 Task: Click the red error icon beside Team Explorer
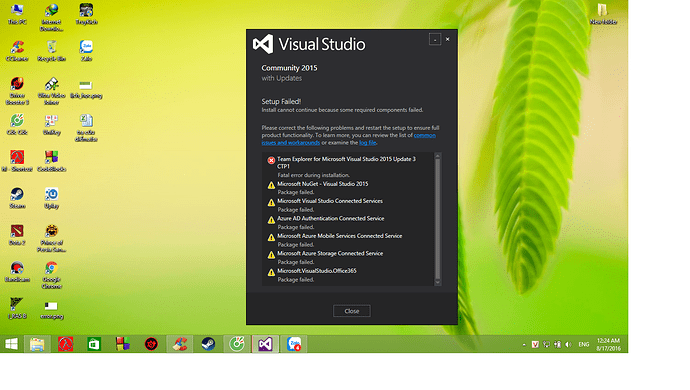[x=271, y=161]
